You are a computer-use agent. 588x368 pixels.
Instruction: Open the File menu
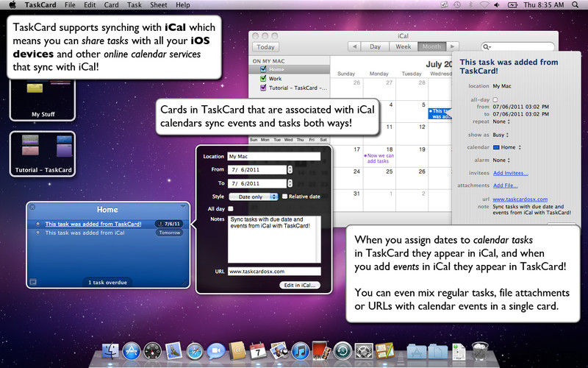coord(70,5)
